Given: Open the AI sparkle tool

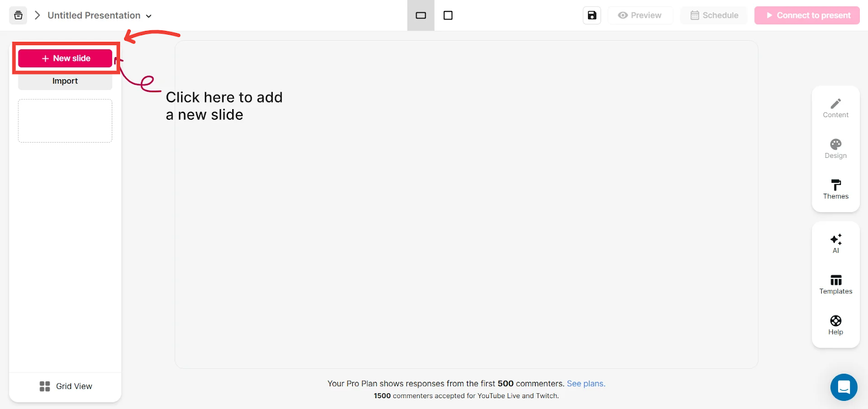Looking at the screenshot, I should click(835, 243).
